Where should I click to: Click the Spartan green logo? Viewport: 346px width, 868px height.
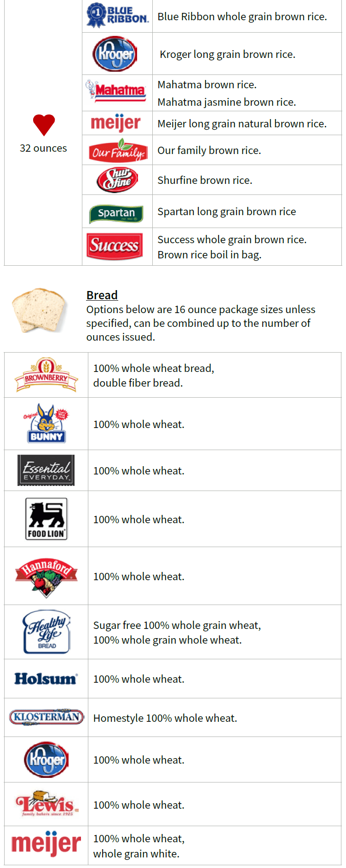[116, 213]
